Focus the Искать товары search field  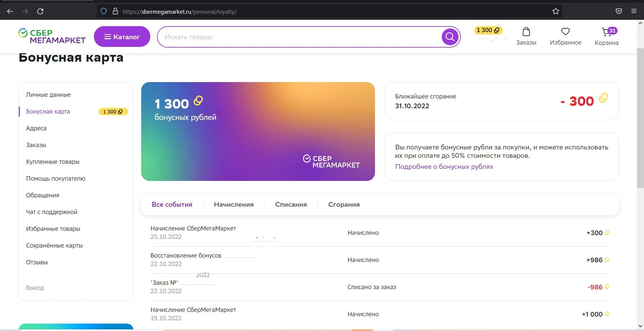coord(299,37)
